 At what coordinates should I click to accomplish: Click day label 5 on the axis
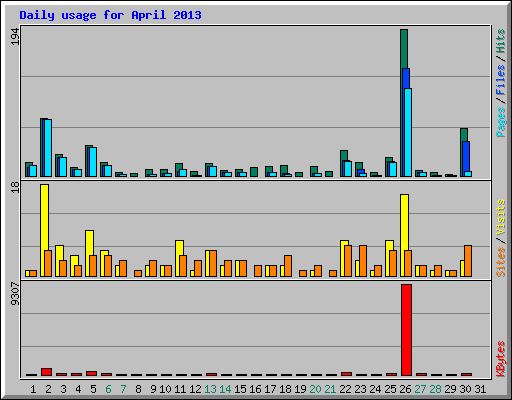coord(93,389)
